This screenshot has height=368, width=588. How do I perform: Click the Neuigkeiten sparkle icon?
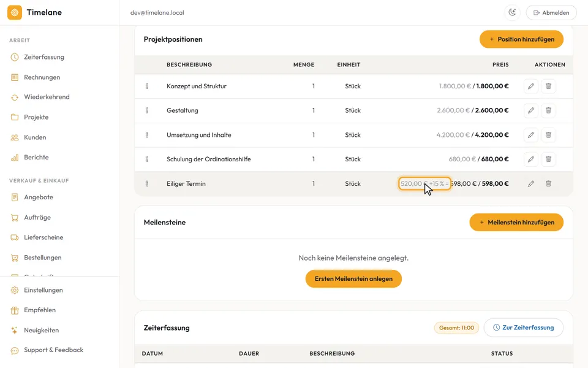coord(15,331)
